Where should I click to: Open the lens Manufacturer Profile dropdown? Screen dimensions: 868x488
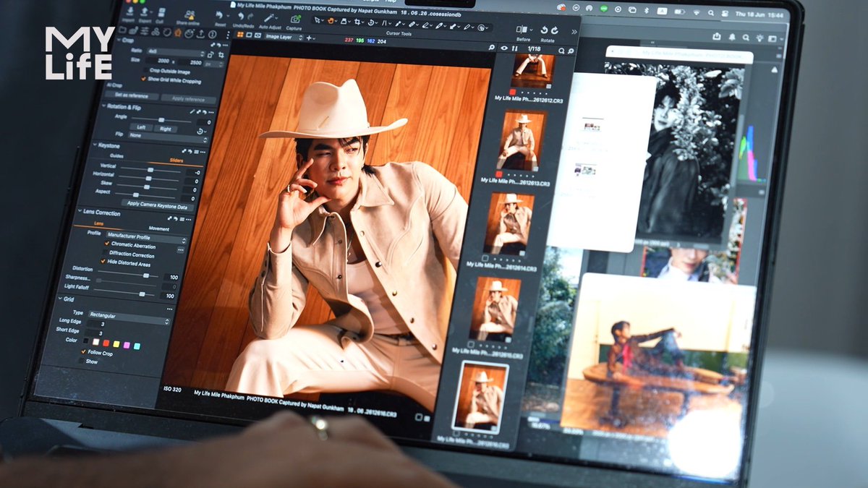(146, 238)
